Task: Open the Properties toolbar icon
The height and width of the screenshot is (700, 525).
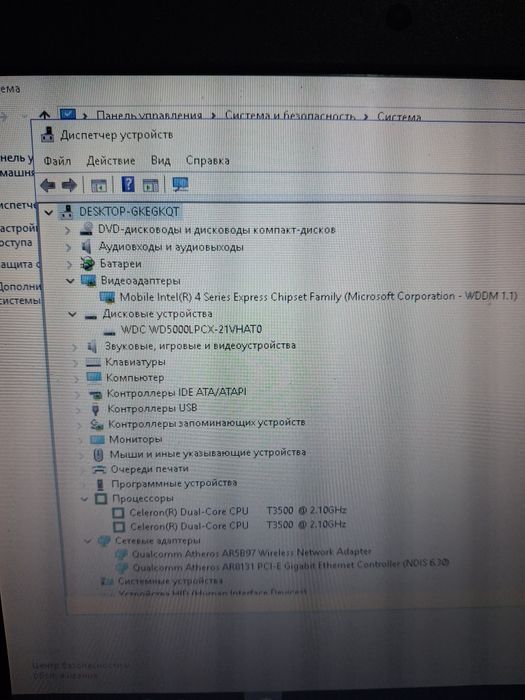Action: click(x=99, y=185)
